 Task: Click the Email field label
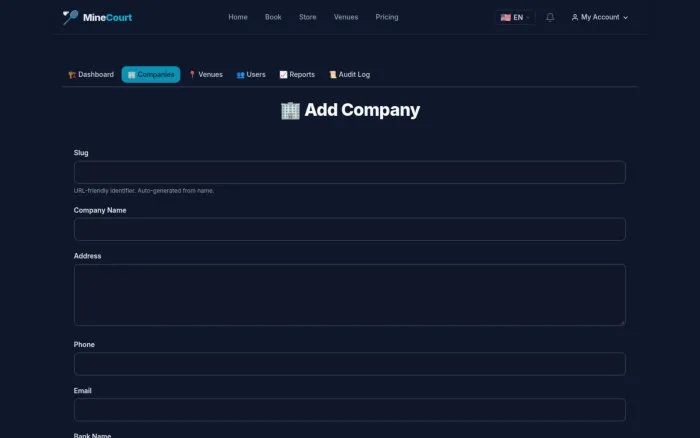click(83, 391)
